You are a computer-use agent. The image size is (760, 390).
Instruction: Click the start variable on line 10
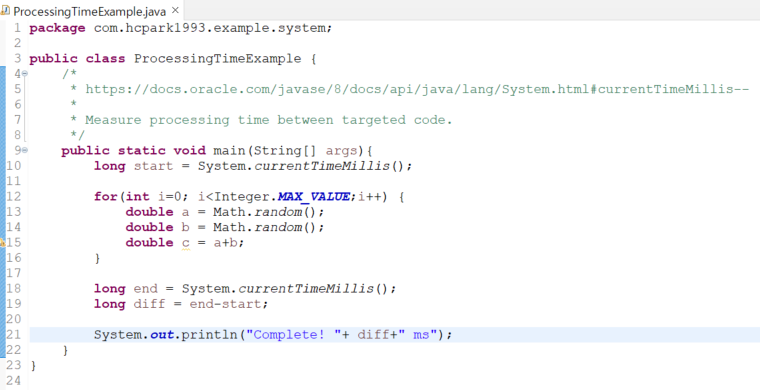[153, 166]
